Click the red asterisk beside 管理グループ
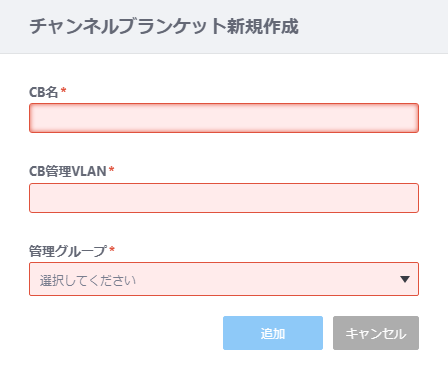448x369 pixels. (112, 249)
